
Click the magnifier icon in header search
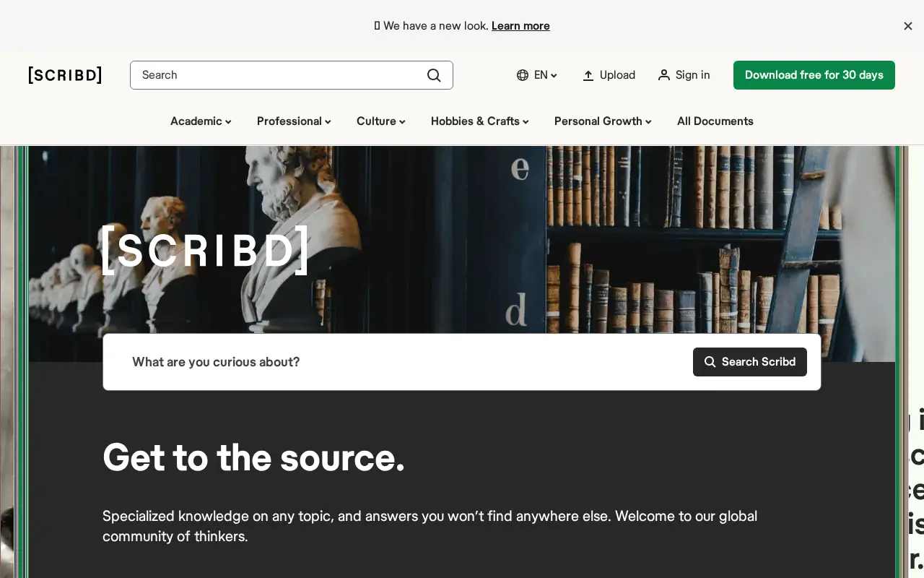434,75
